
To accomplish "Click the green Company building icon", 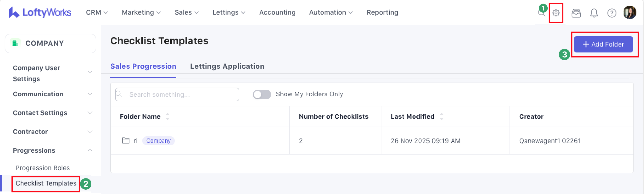I will 15,43.
